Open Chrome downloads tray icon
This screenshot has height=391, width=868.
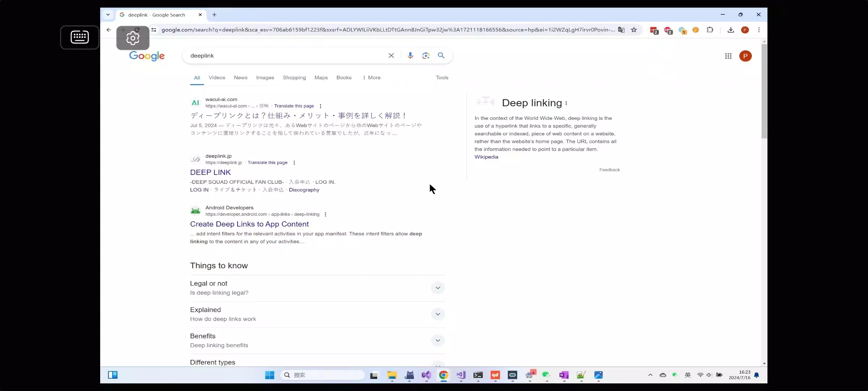tap(731, 30)
